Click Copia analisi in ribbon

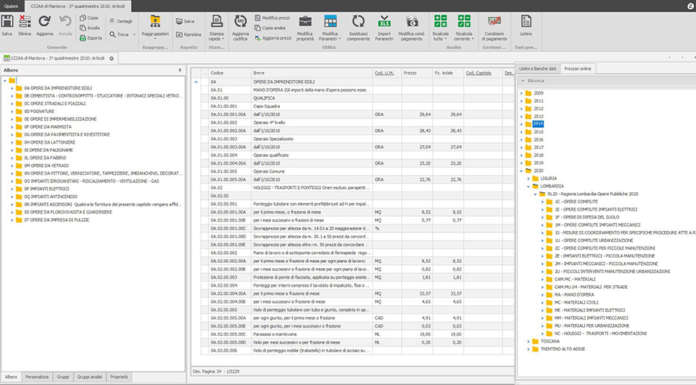coord(270,28)
